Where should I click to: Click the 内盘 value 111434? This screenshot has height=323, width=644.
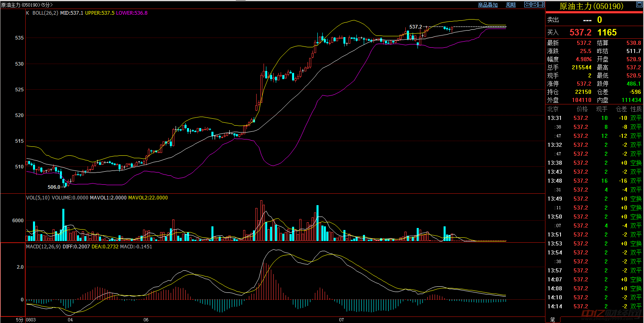[x=631, y=100]
